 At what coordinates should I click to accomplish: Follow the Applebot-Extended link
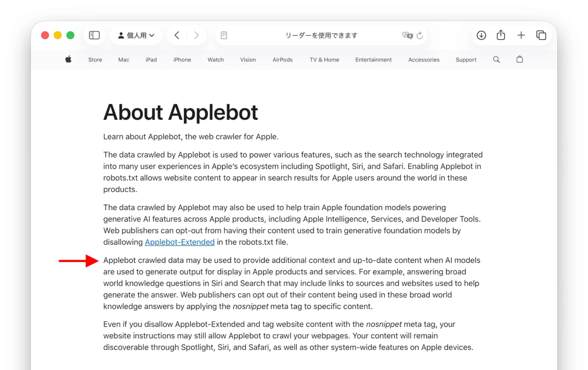coord(180,242)
